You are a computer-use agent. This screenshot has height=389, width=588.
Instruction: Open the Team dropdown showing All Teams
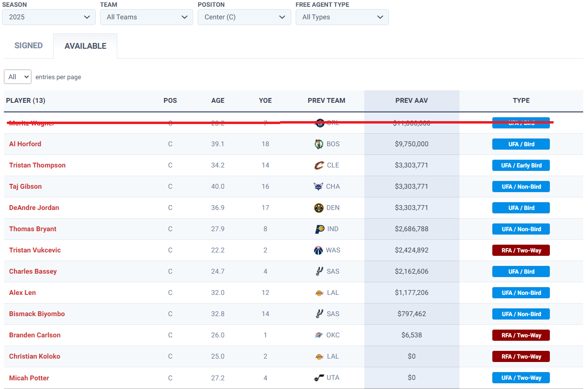pos(146,17)
